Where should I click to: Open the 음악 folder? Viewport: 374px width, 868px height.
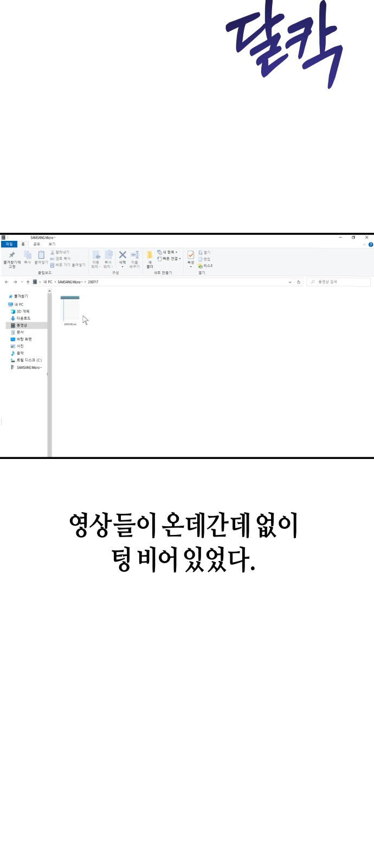[17, 353]
